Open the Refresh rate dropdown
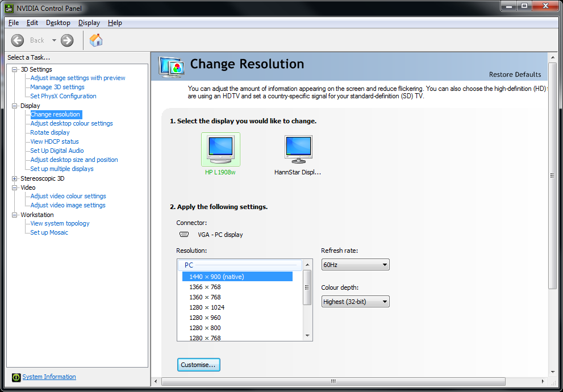The height and width of the screenshot is (392, 563). 355,265
